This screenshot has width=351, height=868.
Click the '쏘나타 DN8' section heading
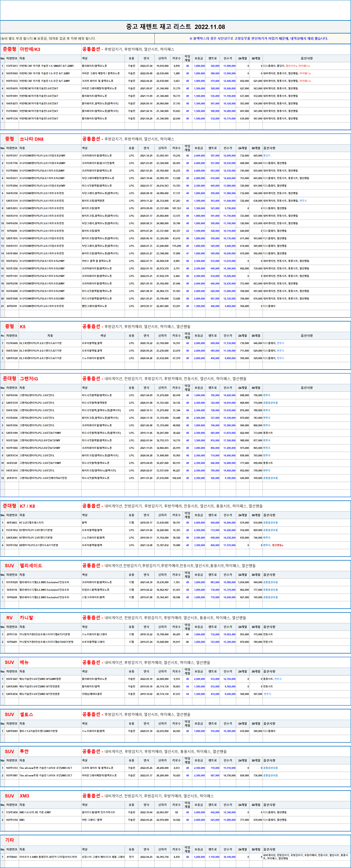31,139
